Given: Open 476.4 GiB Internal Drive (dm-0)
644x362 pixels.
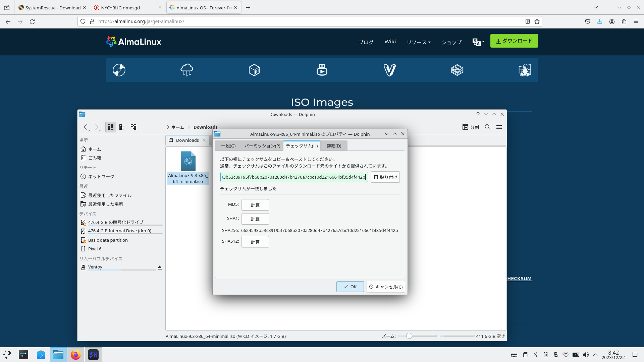Looking at the screenshot, I should click(x=121, y=231).
